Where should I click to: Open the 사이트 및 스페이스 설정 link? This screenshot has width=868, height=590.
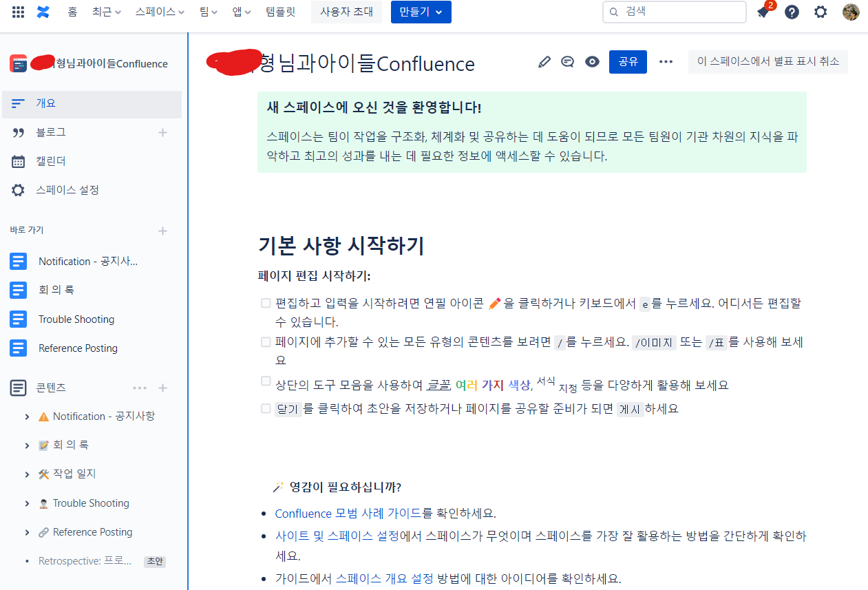pos(337,536)
